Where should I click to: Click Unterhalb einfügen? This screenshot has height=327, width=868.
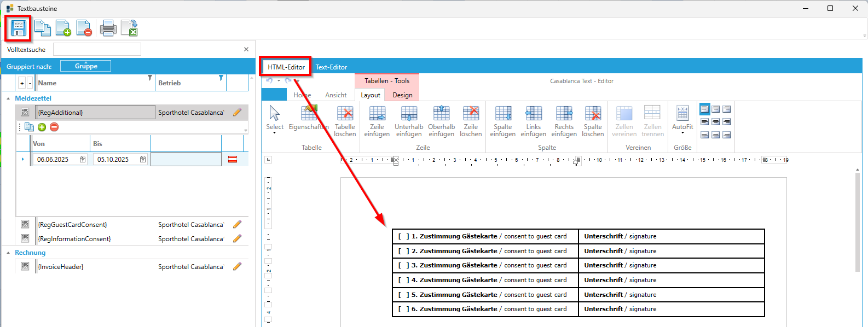pos(409,121)
